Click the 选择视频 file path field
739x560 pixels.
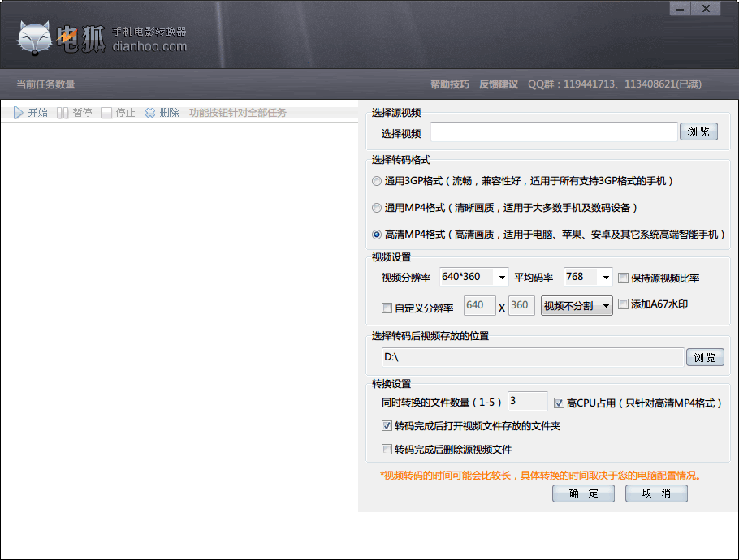[x=554, y=132]
